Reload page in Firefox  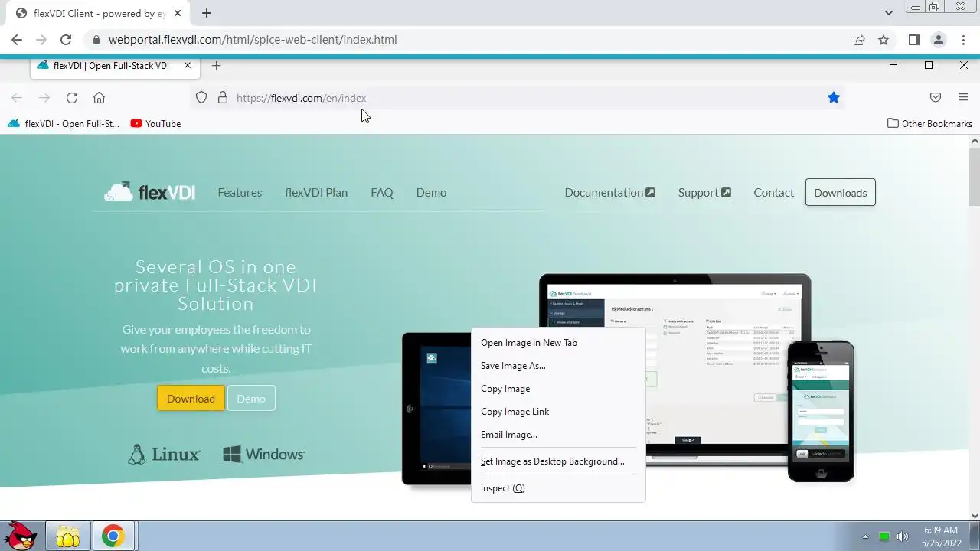[x=72, y=98]
